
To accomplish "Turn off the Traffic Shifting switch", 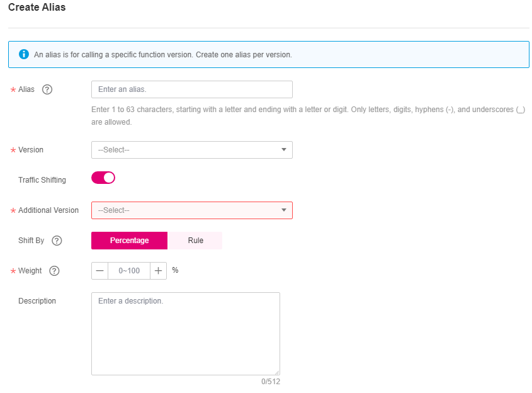I will point(103,178).
